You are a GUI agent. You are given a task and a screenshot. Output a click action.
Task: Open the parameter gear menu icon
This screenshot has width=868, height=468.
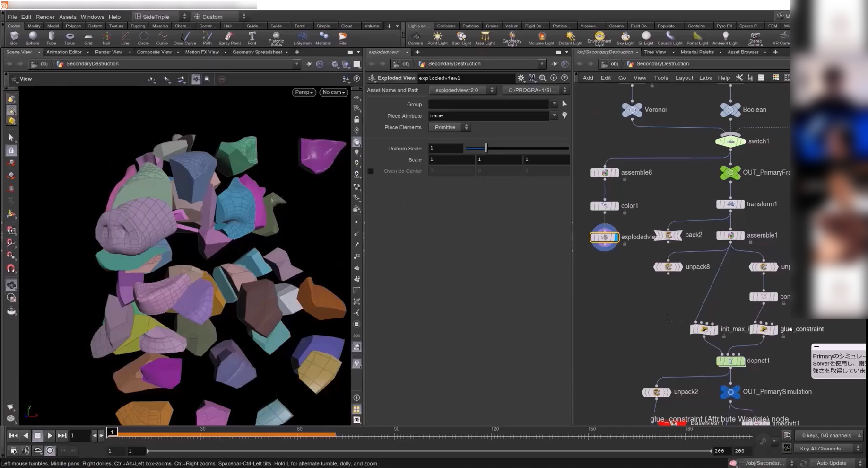(521, 78)
